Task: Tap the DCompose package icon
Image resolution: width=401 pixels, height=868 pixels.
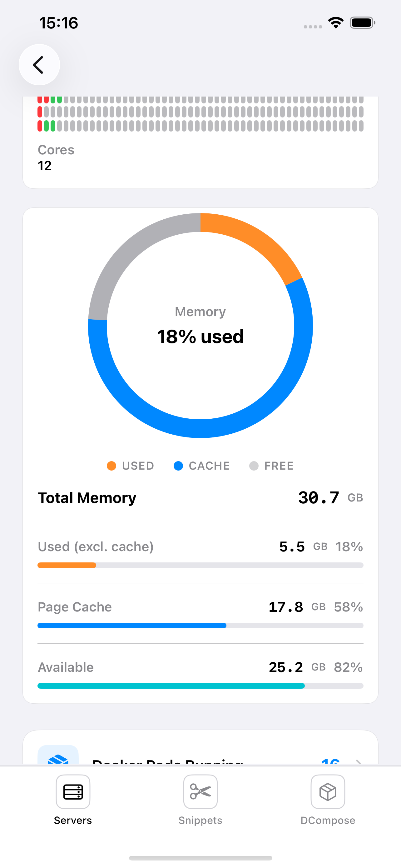Action: 328,792
